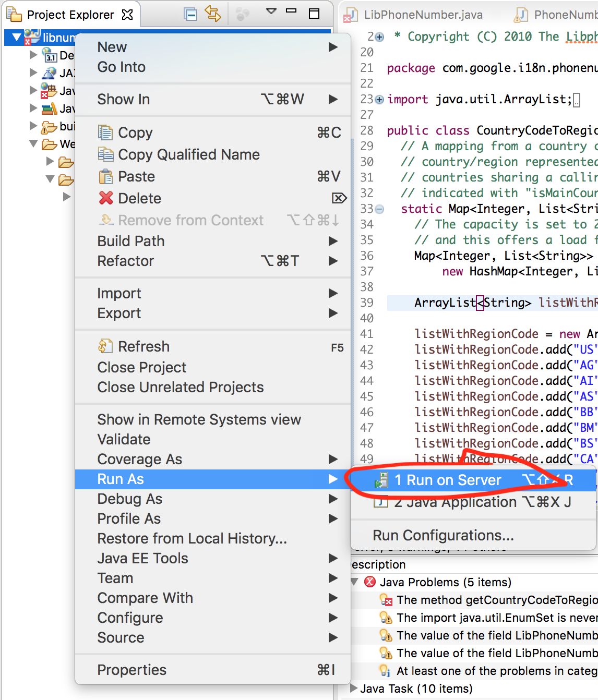This screenshot has height=700, width=598.
Task: Click the Paste icon beside the Paste entry
Action: point(105,176)
